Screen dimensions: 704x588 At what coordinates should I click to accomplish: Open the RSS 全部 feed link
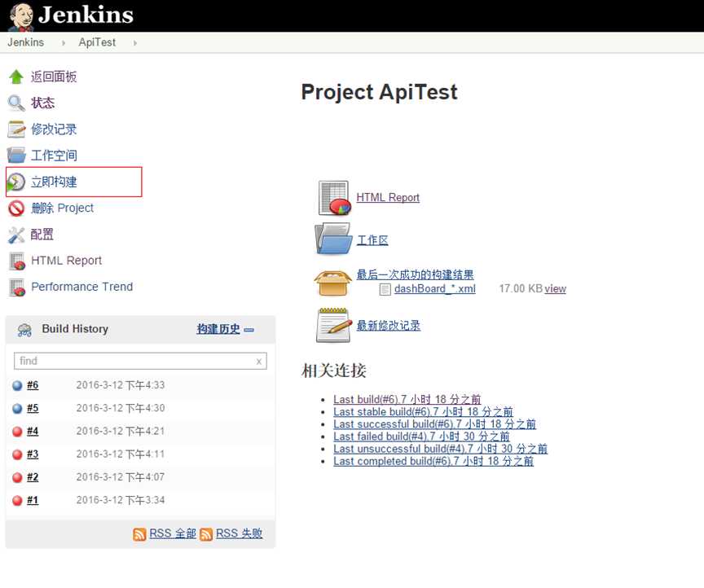173,533
